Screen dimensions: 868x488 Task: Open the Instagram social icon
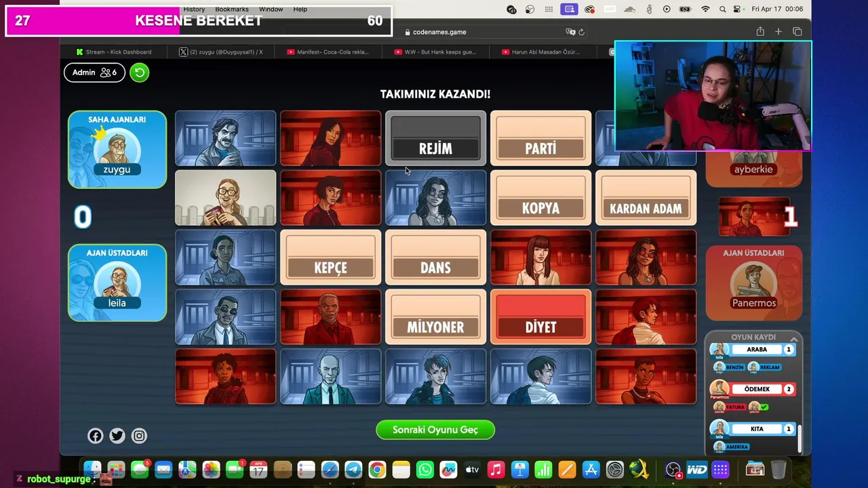(139, 436)
